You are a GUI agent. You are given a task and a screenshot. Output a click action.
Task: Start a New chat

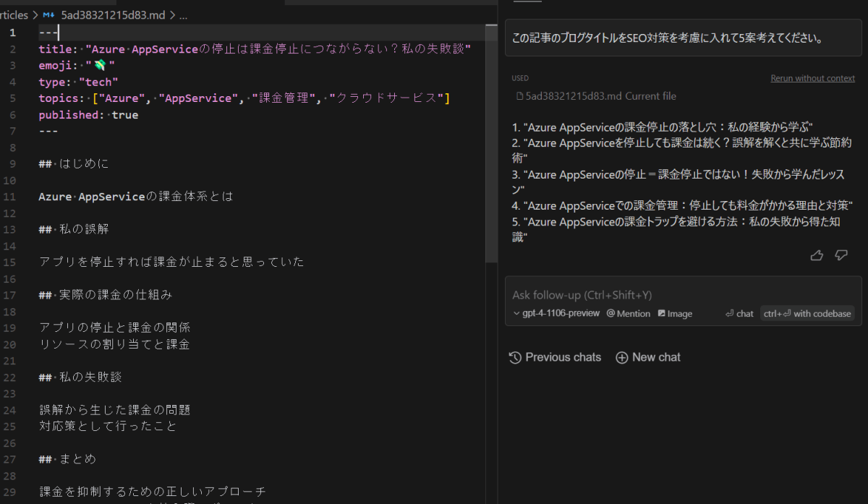click(x=648, y=357)
